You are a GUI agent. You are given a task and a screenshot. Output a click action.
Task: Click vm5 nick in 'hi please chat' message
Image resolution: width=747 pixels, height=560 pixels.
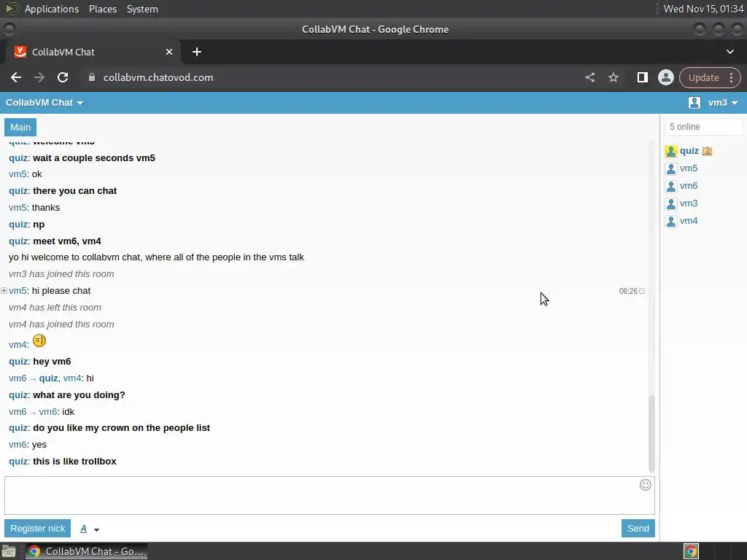[x=18, y=291]
